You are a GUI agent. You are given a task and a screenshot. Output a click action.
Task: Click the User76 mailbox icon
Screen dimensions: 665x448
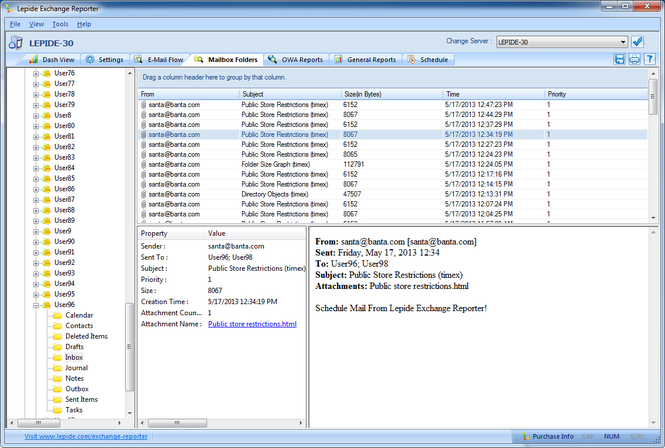[x=47, y=73]
